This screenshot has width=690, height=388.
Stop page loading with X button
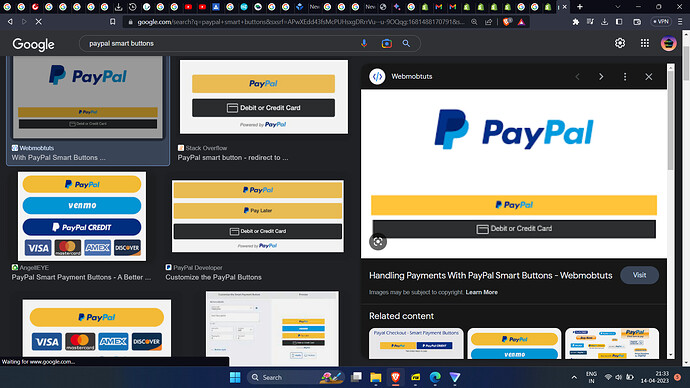tap(39, 22)
